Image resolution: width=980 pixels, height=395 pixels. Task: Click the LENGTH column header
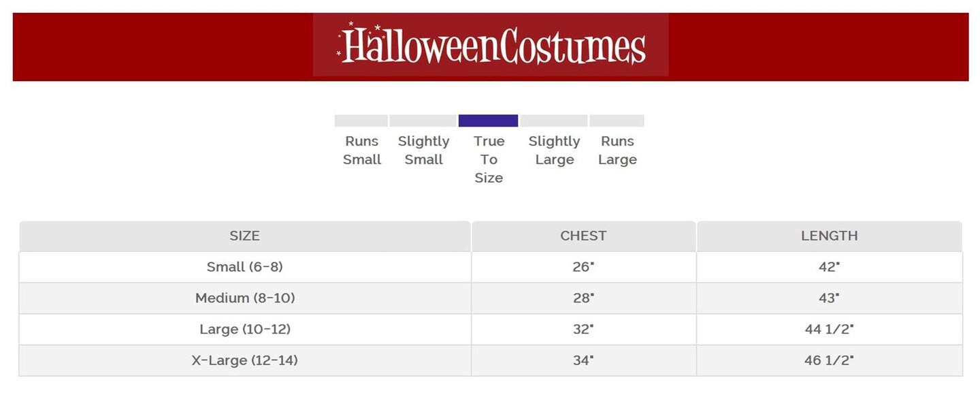tap(829, 236)
